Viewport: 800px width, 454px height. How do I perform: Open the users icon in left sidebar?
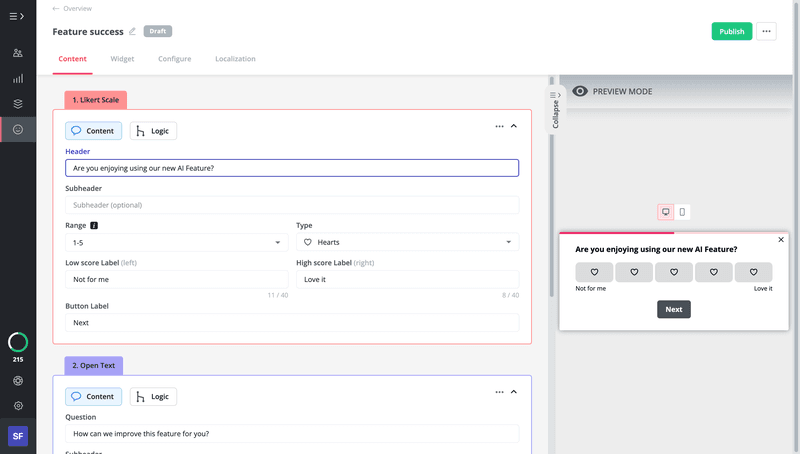[x=18, y=53]
